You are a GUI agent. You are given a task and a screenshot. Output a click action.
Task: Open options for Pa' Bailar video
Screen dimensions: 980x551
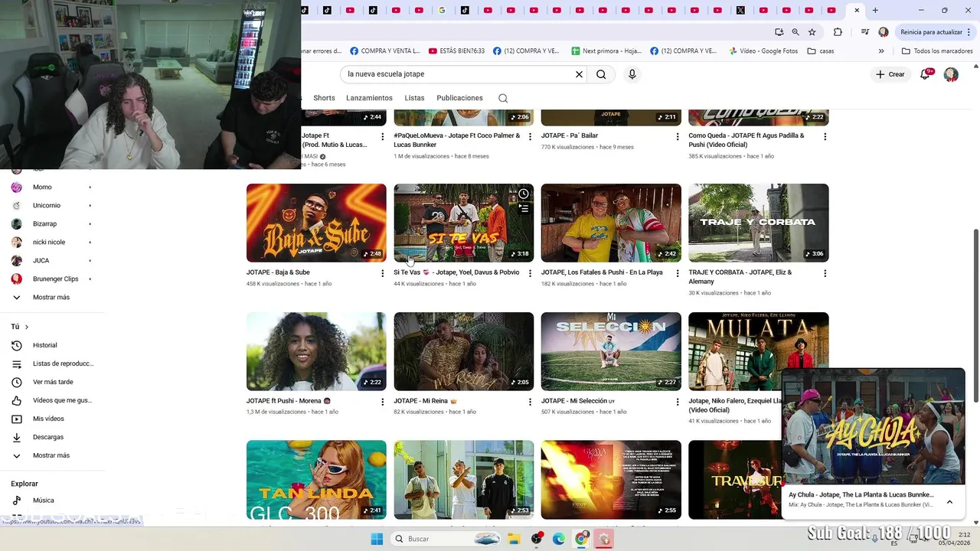[x=677, y=137]
